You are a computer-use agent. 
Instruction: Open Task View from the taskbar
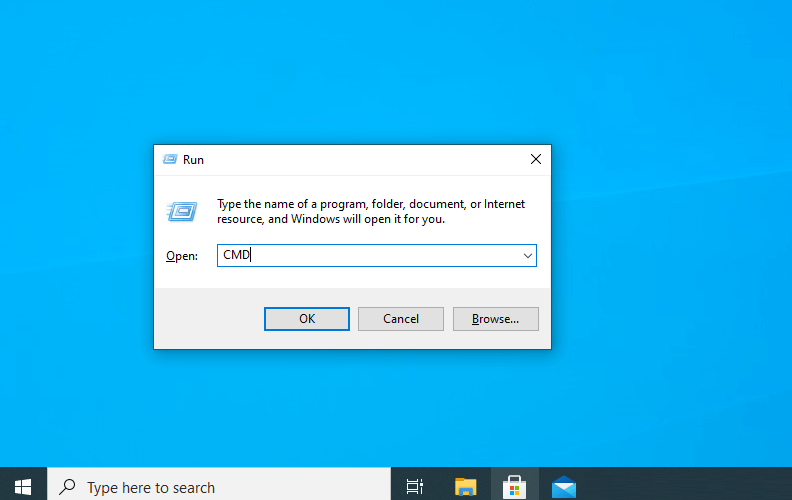coord(415,487)
